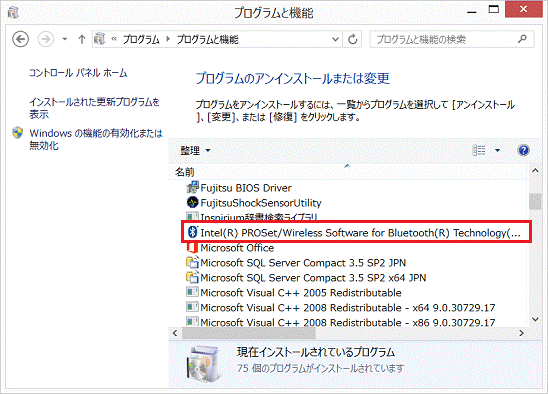This screenshot has height=394, width=548.
Task: Click the horizontal scrollbar right arrow
Action: click(521, 333)
